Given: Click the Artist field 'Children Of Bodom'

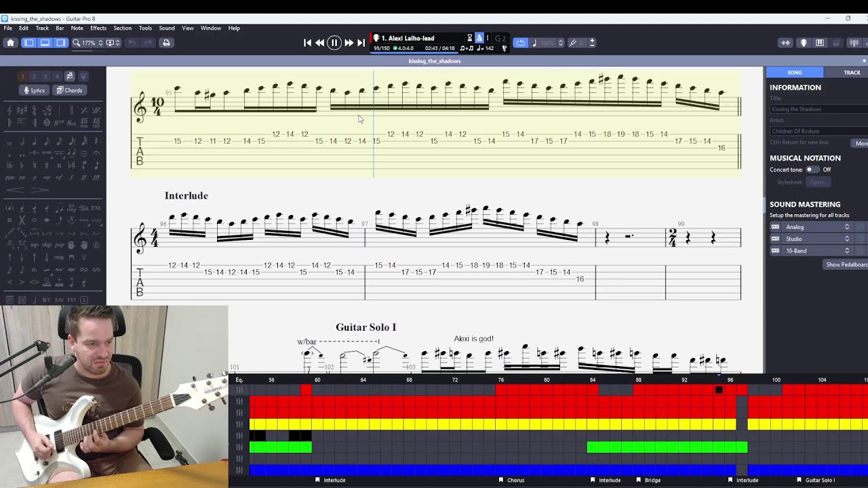Looking at the screenshot, I should [x=818, y=131].
